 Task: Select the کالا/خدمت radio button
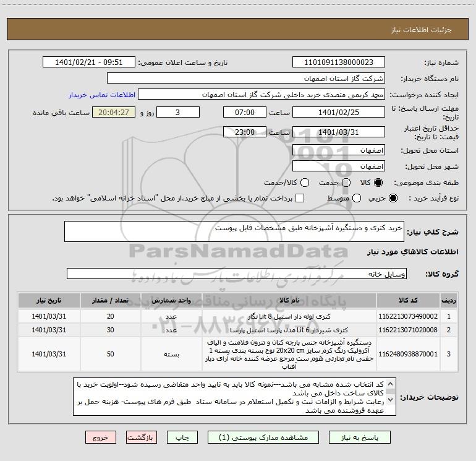coord(305,183)
